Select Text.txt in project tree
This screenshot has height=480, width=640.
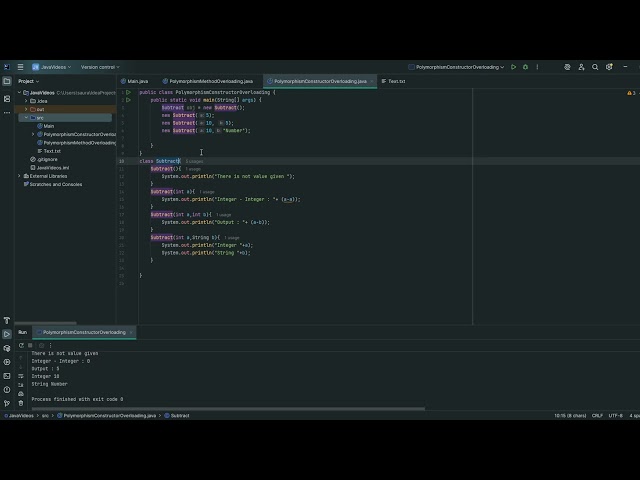pos(49,151)
